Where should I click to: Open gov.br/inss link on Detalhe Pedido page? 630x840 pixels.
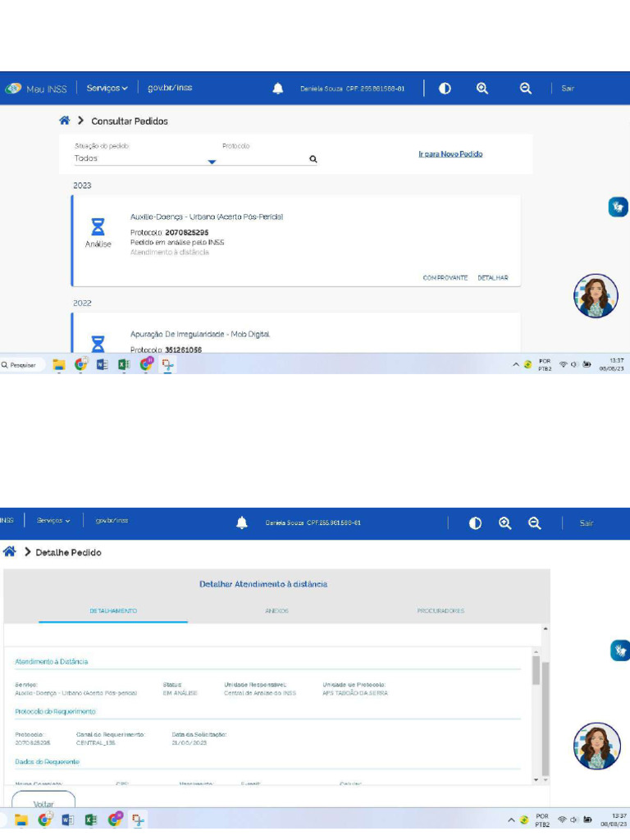(112, 521)
